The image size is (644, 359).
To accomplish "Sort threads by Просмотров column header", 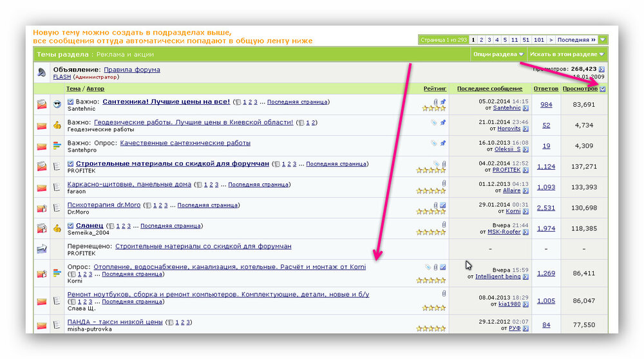I will point(580,89).
